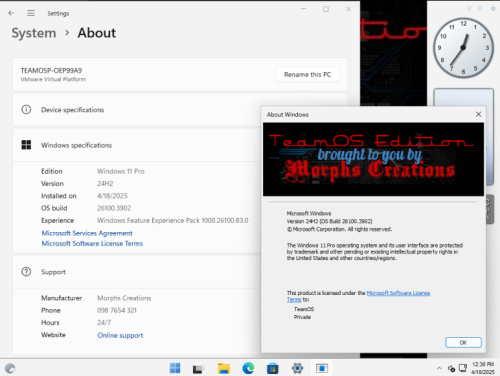
Task: Open File Explorer from the taskbar
Action: click(224, 368)
